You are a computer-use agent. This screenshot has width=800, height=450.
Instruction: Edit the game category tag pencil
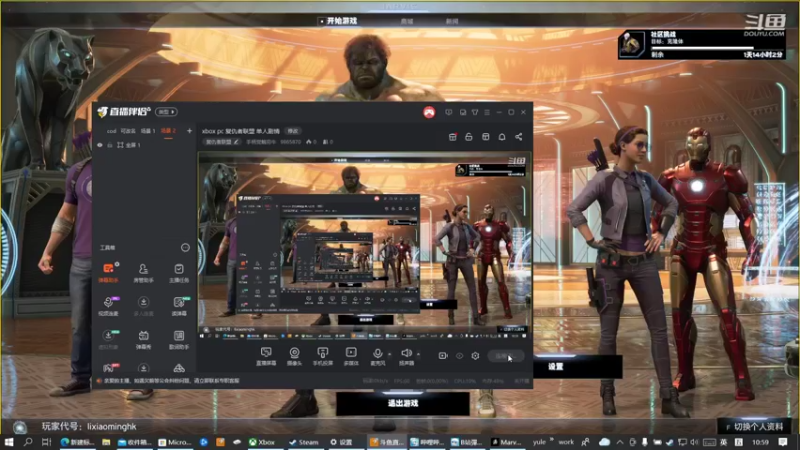236,142
